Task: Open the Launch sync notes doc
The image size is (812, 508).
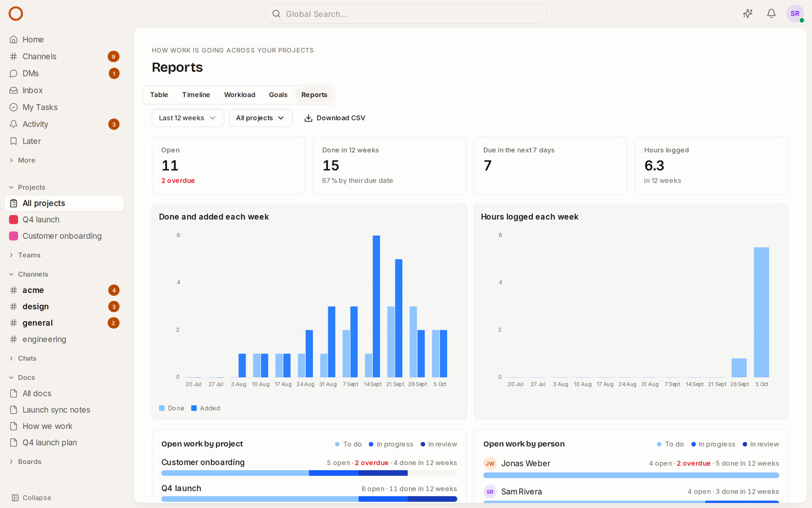Action: tap(64, 410)
